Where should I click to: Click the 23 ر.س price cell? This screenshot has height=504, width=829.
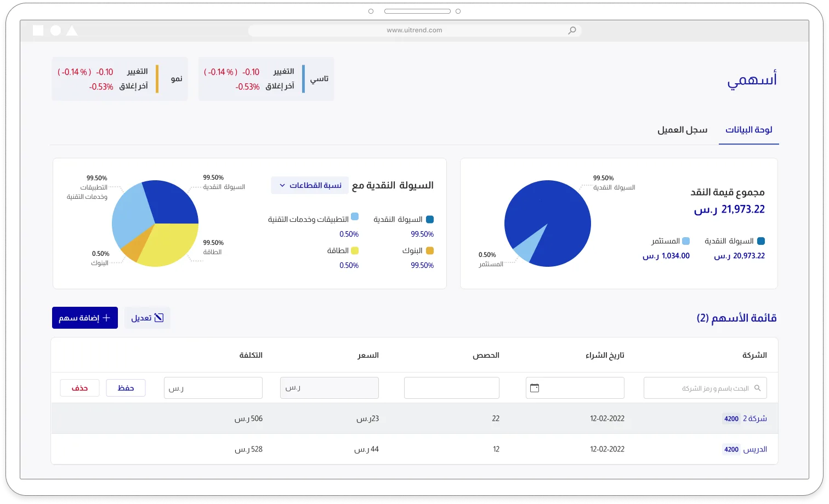coord(367,419)
